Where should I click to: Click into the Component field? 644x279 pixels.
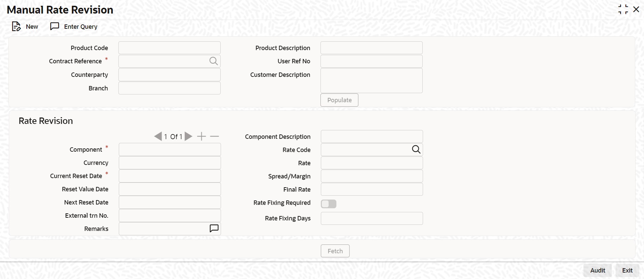tap(170, 149)
